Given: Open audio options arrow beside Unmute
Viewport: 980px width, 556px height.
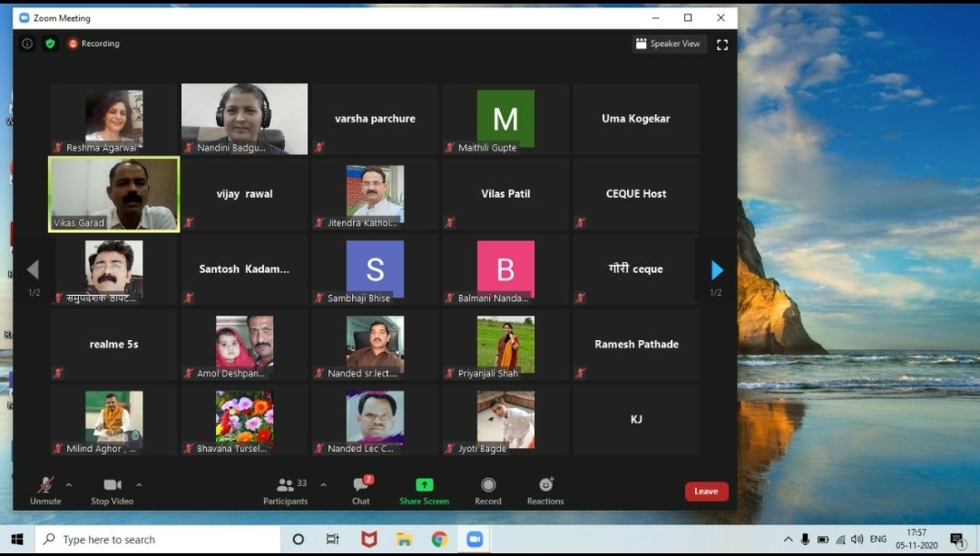Looking at the screenshot, I should (69, 484).
